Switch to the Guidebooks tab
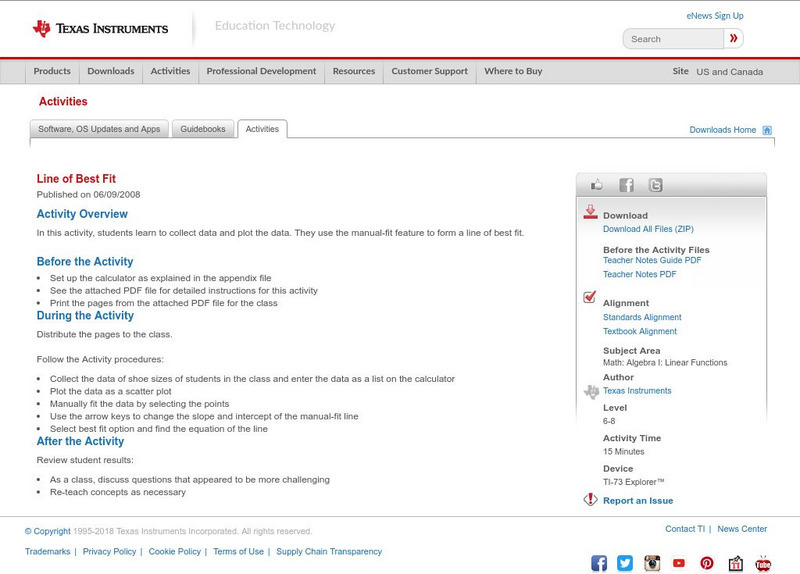The height and width of the screenshot is (574, 800). pos(203,129)
